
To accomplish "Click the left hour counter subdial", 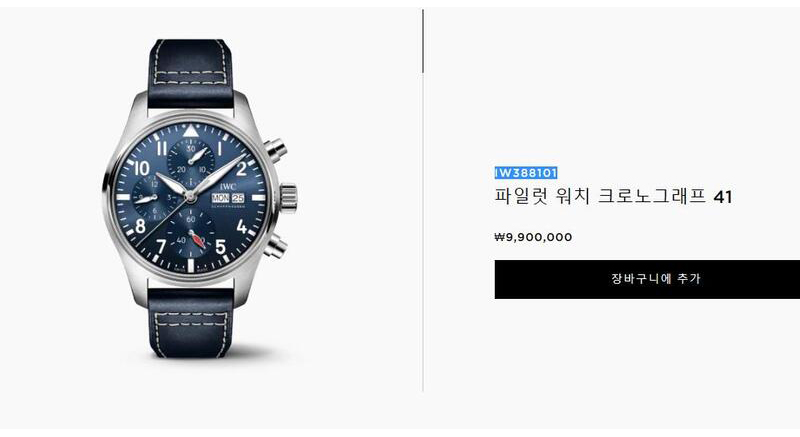I will (x=153, y=198).
